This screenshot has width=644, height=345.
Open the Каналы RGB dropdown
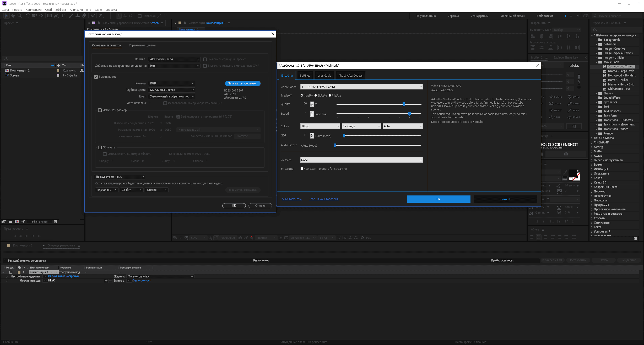[x=172, y=83]
